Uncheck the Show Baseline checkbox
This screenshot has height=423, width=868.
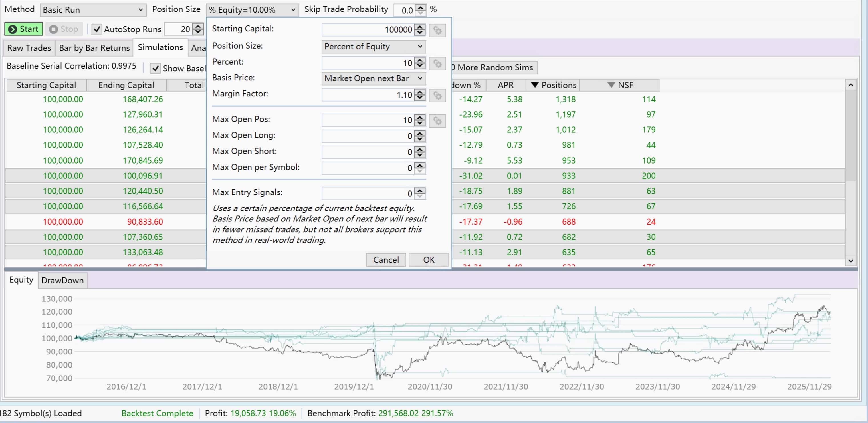155,69
